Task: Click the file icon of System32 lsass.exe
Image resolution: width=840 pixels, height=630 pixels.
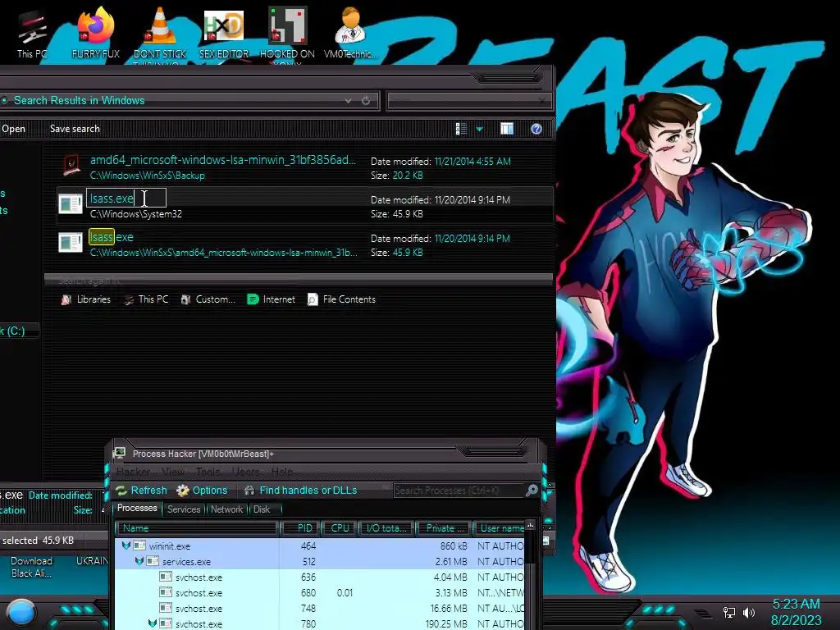Action: pos(71,204)
